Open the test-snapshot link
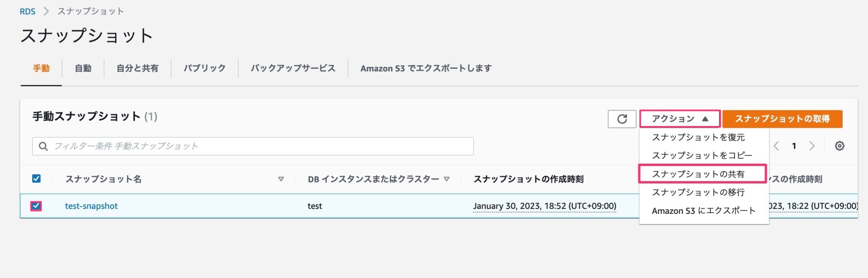 pos(91,206)
